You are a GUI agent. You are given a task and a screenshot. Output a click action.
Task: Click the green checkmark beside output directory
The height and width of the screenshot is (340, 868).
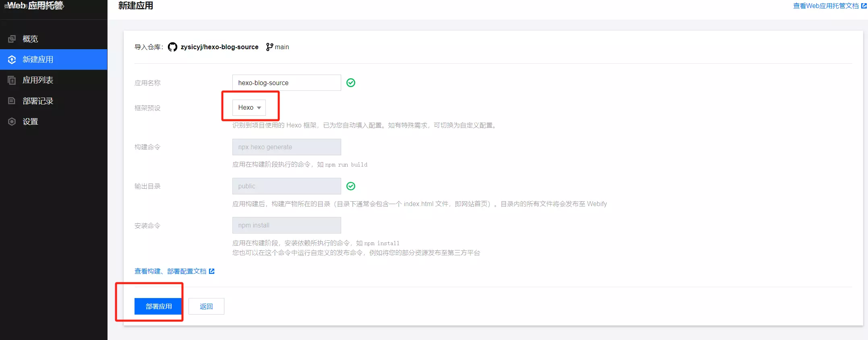(351, 186)
